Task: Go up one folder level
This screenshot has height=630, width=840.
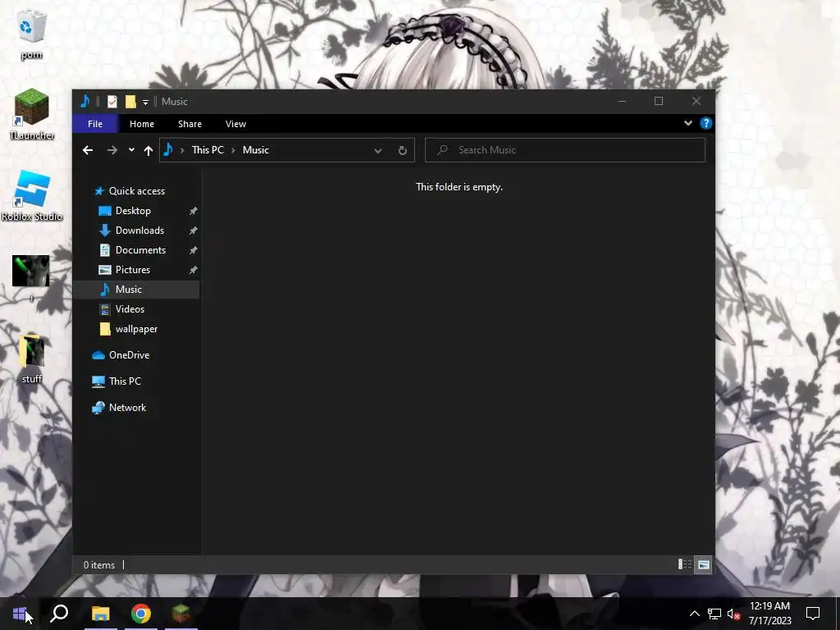Action: click(x=148, y=151)
